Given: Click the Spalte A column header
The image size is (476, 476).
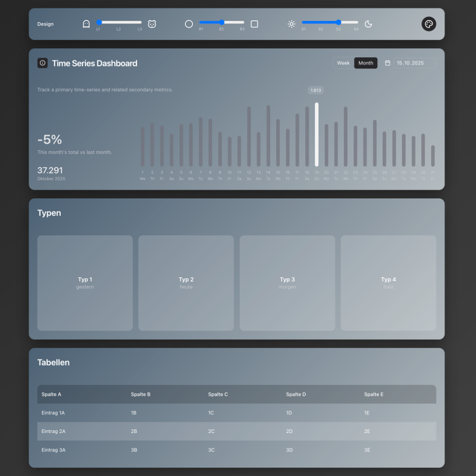Looking at the screenshot, I should coord(51,394).
